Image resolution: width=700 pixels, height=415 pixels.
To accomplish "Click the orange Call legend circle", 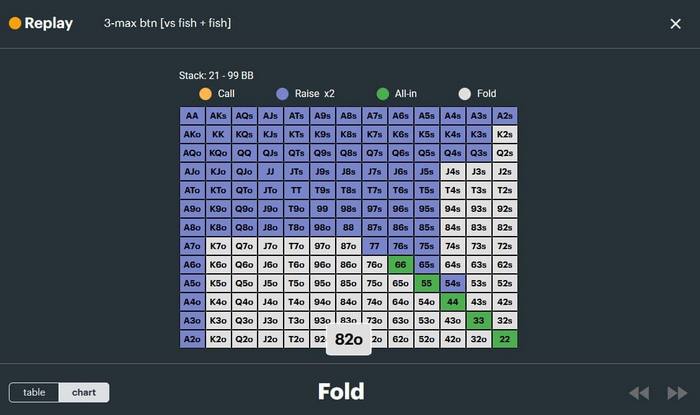I will pos(205,93).
